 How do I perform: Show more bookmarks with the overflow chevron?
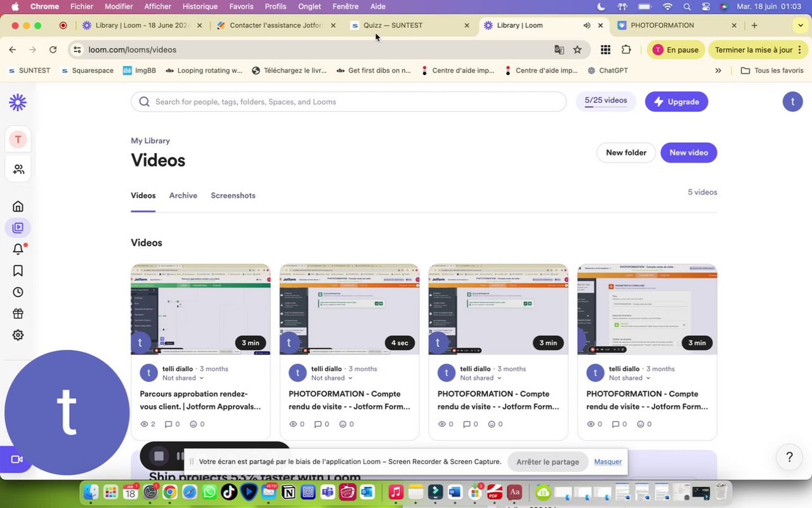(x=718, y=70)
